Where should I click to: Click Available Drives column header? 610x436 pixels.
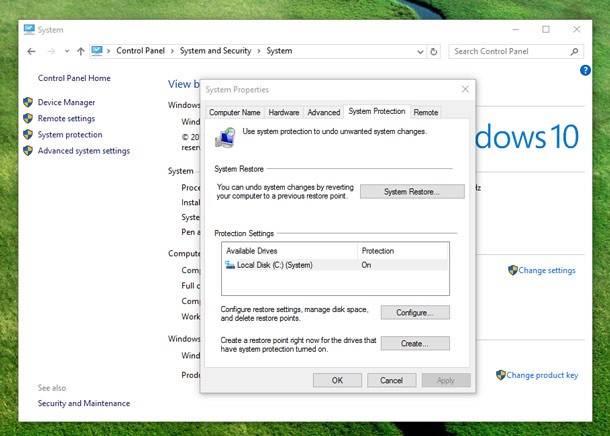(x=289, y=251)
